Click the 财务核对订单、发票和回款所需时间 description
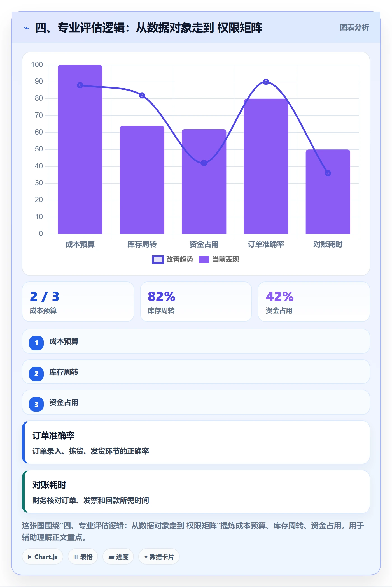 (91, 500)
